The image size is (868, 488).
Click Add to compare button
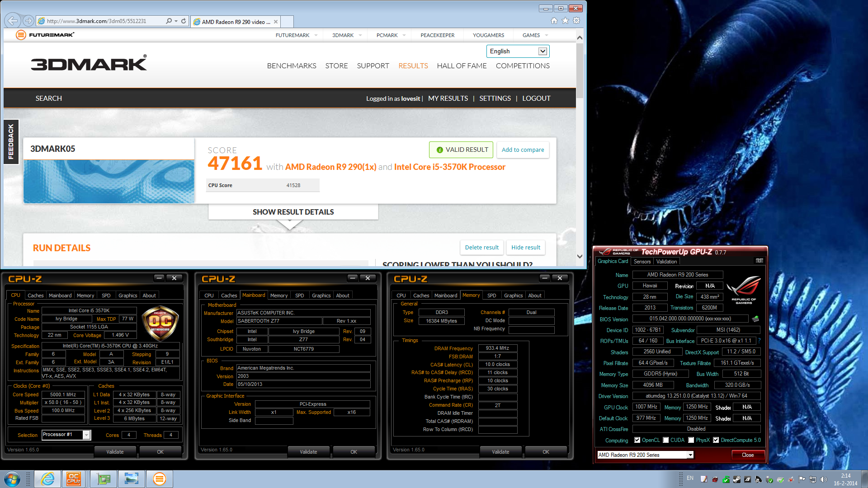click(x=523, y=150)
